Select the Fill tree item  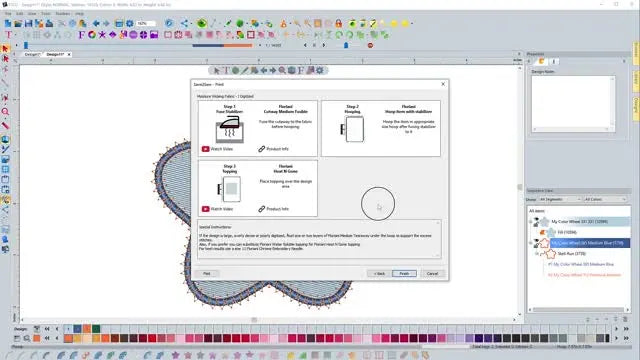567,232
